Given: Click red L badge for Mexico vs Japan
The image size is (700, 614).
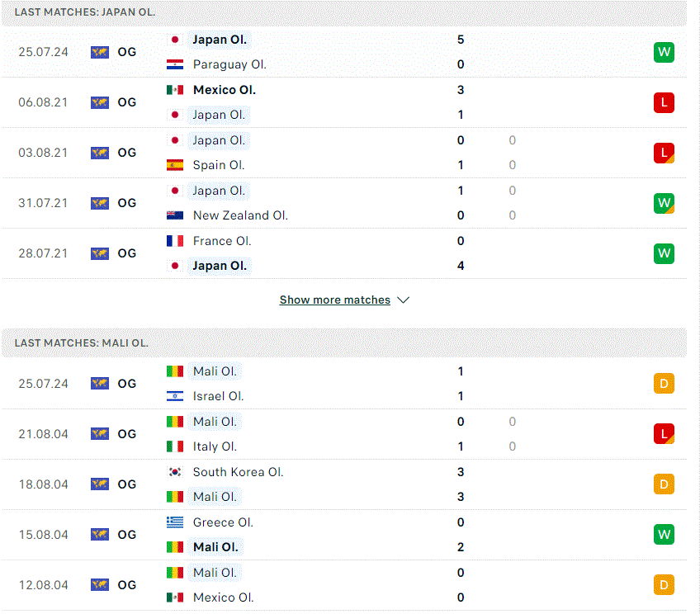Looking at the screenshot, I should click(x=664, y=102).
